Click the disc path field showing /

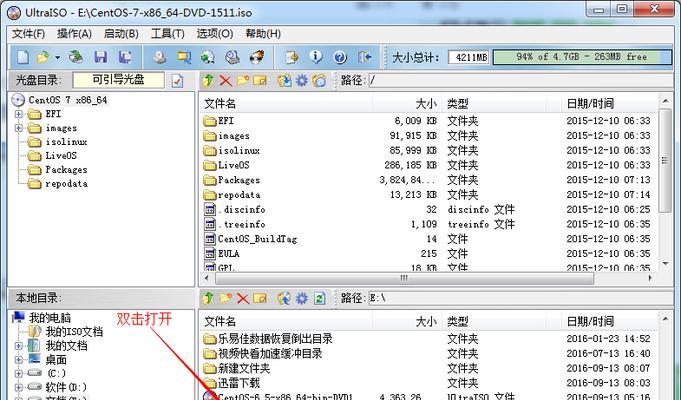(x=520, y=80)
